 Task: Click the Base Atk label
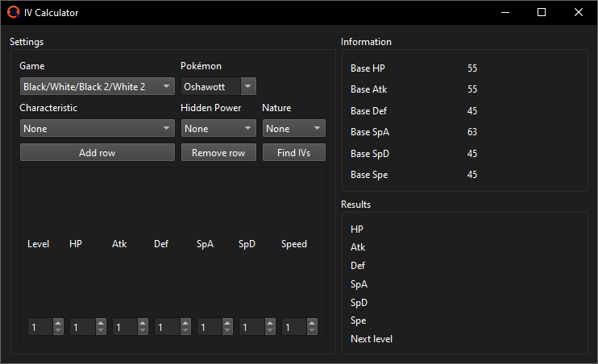click(x=369, y=89)
